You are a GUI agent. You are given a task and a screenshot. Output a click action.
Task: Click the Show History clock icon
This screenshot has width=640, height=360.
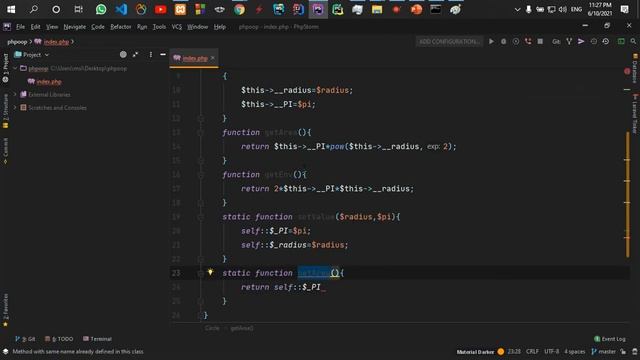point(593,42)
